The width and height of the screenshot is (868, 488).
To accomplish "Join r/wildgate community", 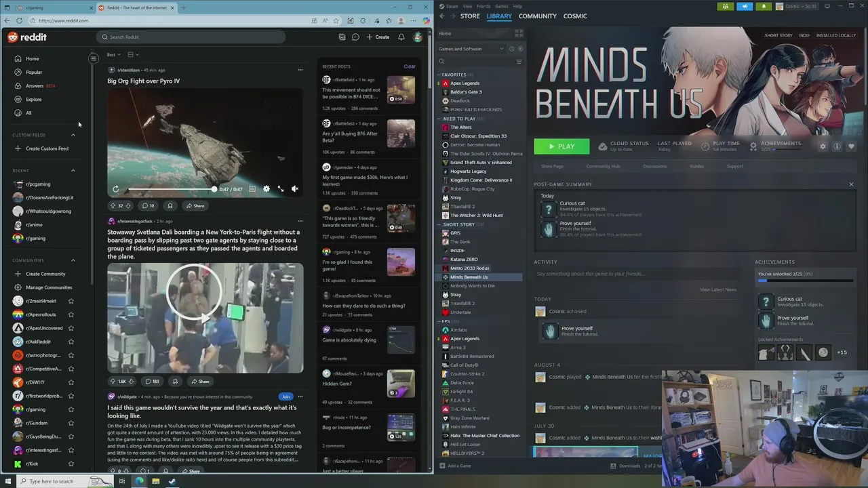I will pyautogui.click(x=285, y=396).
